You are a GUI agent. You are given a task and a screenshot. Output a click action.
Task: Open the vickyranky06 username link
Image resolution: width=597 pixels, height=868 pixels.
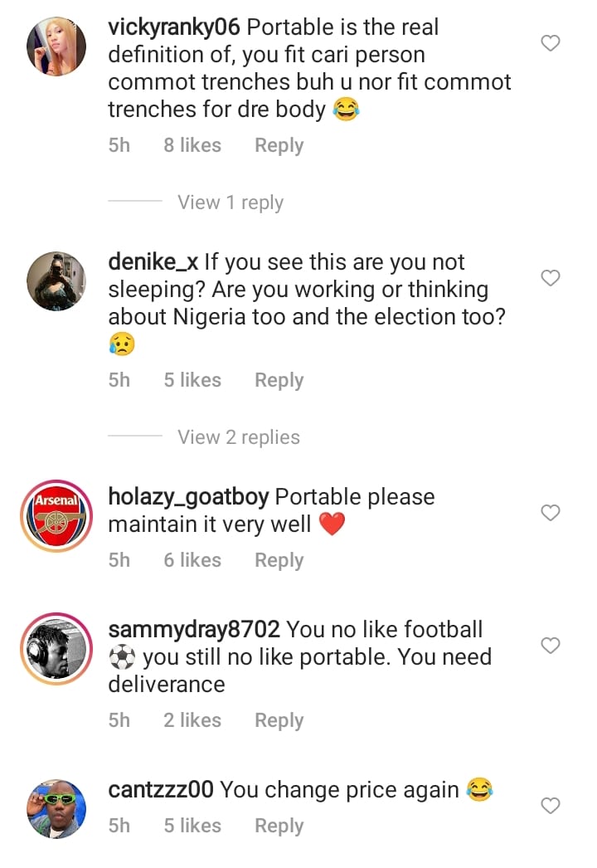pyautogui.click(x=174, y=27)
